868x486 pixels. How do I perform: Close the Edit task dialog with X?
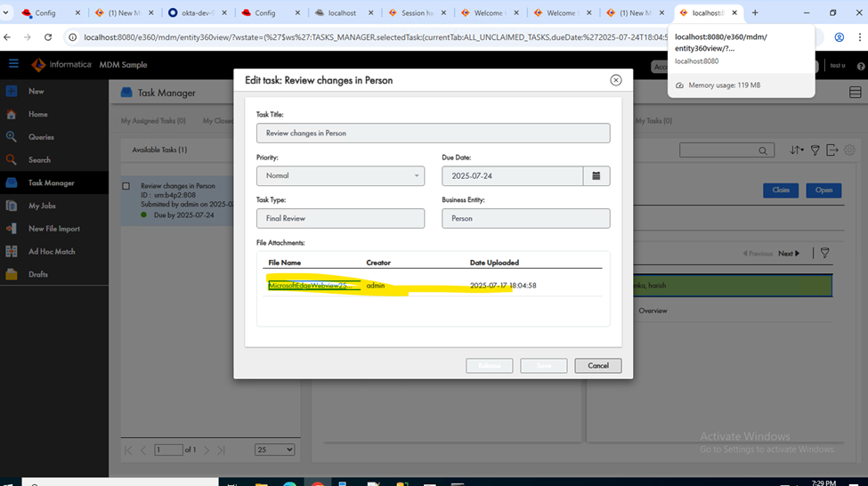(x=615, y=80)
